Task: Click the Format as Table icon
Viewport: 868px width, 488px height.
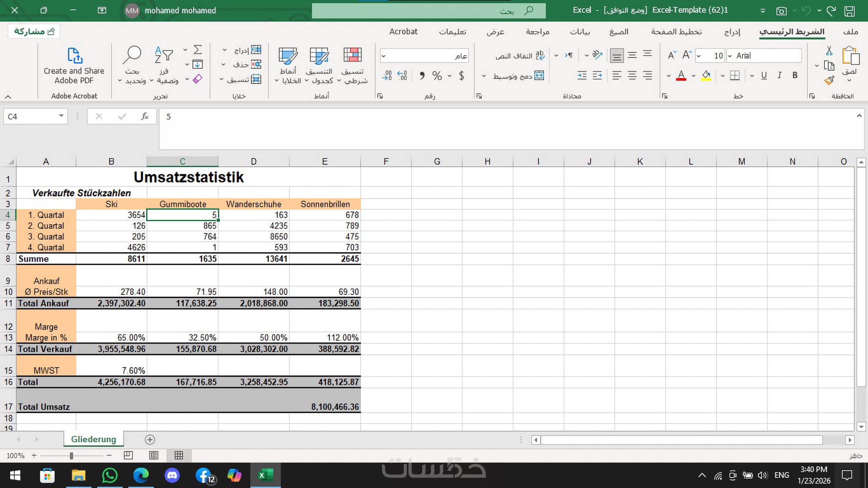Action: point(319,55)
